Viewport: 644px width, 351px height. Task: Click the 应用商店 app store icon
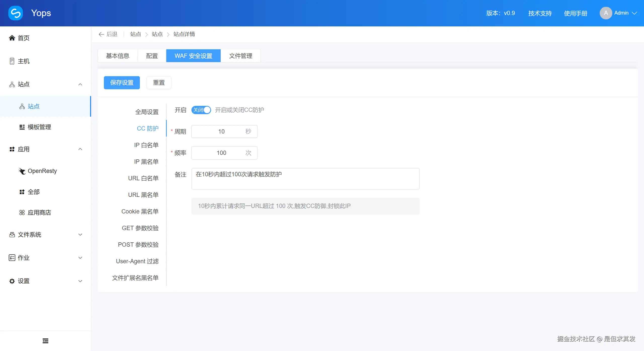pos(22,213)
